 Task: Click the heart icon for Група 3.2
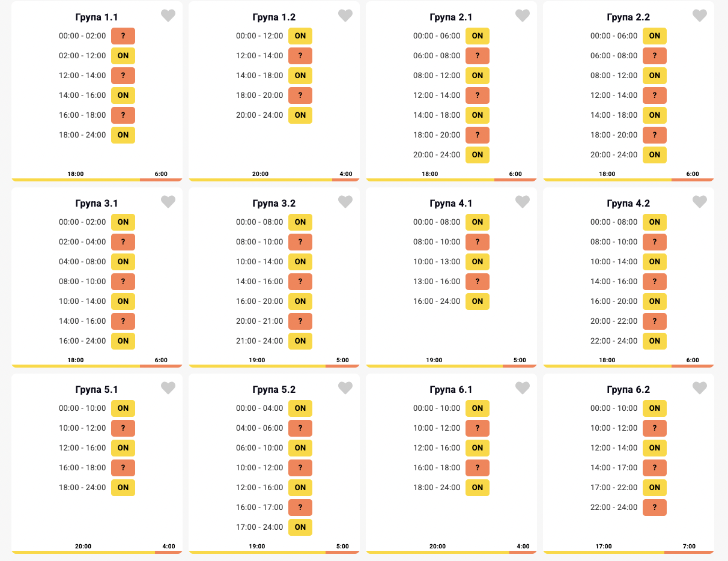point(345,202)
